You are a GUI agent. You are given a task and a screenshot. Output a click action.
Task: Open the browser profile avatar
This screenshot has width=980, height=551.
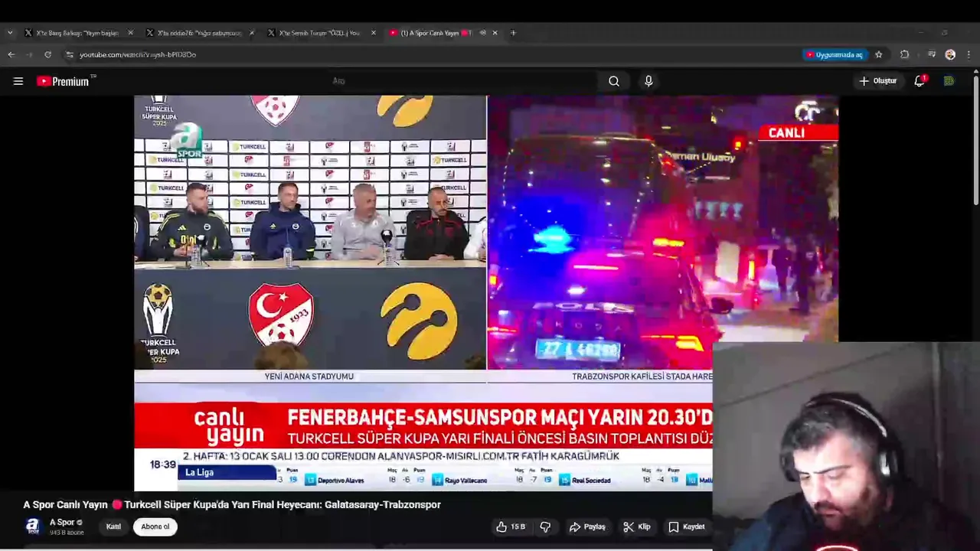pyautogui.click(x=950, y=54)
